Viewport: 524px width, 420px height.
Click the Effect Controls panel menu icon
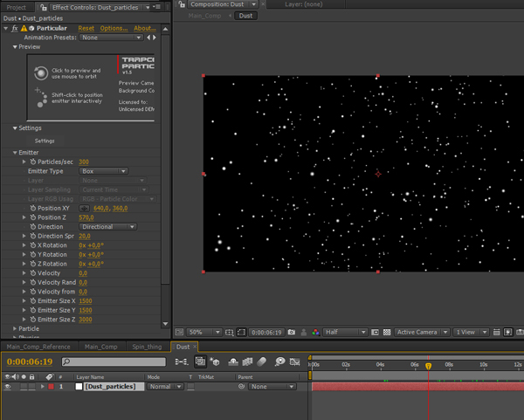pos(157,7)
